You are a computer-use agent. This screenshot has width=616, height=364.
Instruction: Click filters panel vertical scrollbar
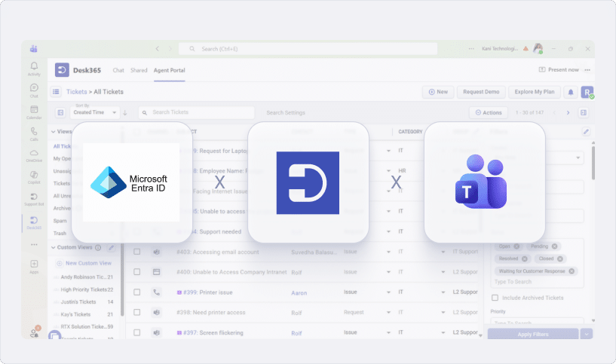click(x=593, y=163)
